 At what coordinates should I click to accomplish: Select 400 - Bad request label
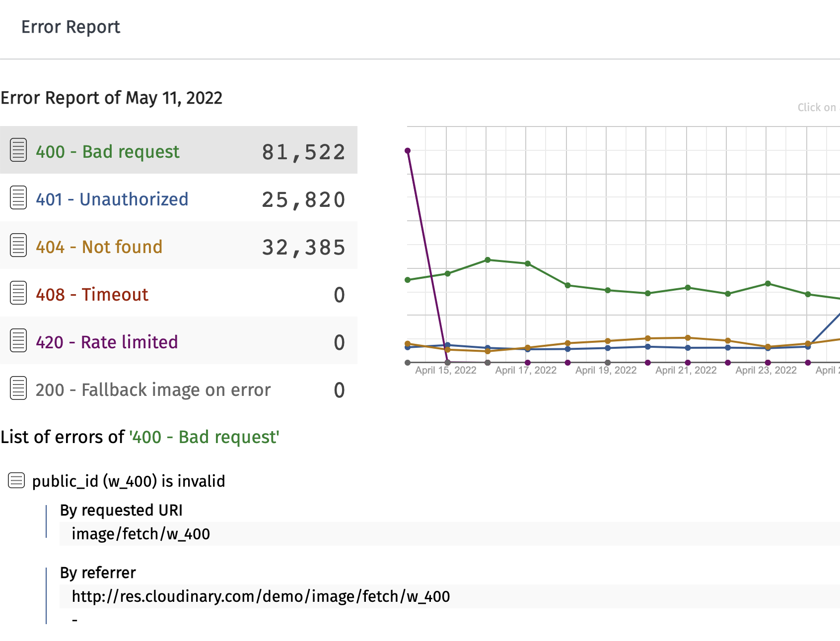107,151
